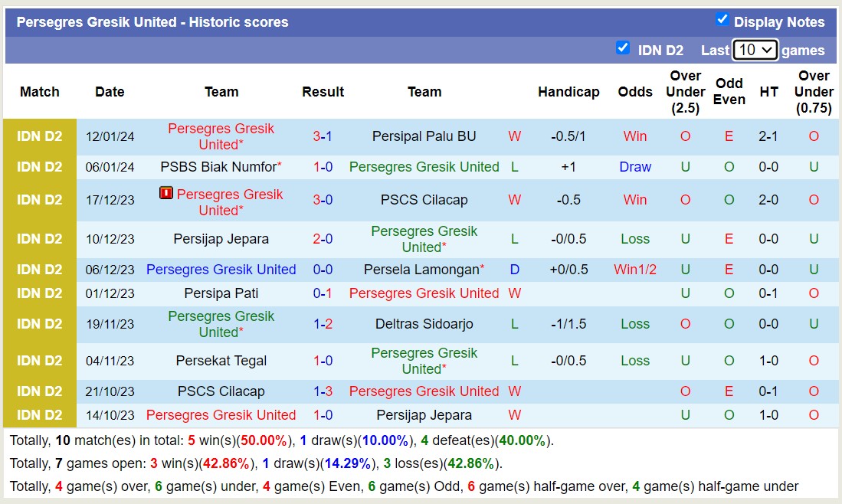Click the Win1/2 odds for Persela Lamongan match
Image resolution: width=842 pixels, height=504 pixels.
634,270
